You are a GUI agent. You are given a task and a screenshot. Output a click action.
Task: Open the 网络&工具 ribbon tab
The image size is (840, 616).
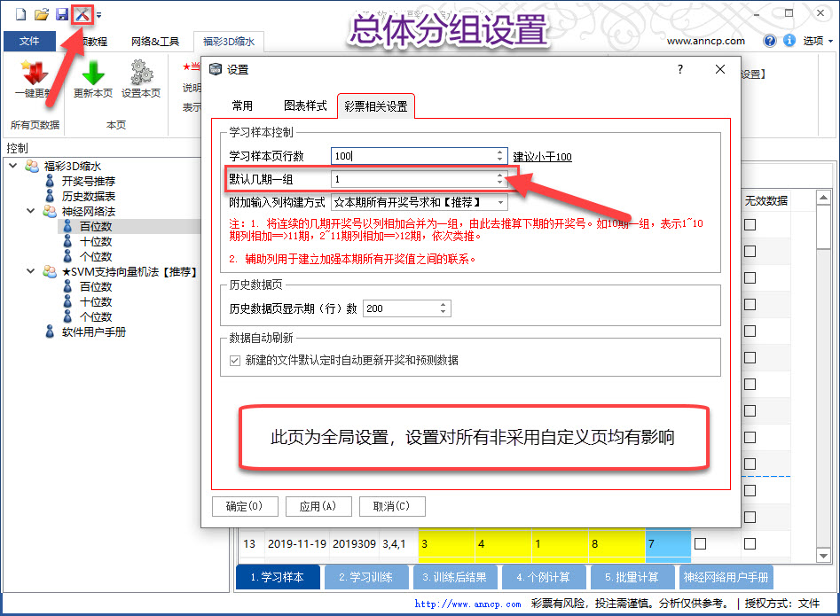coord(155,41)
